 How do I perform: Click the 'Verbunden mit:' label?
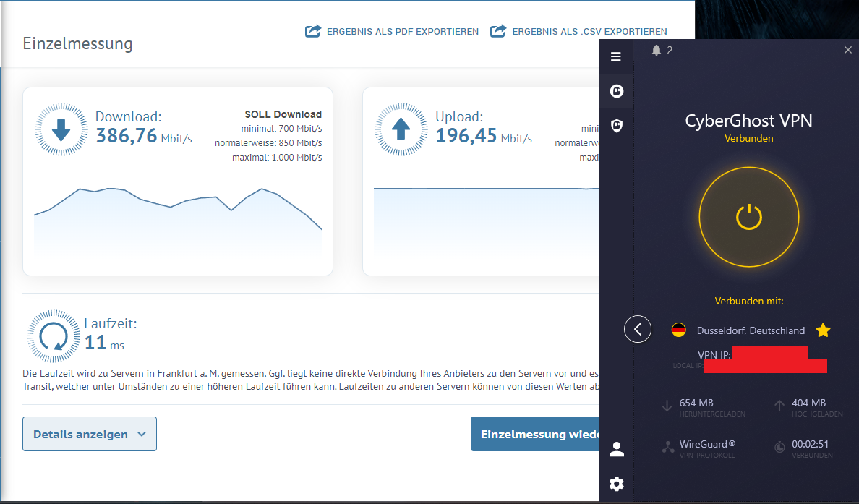tap(749, 301)
